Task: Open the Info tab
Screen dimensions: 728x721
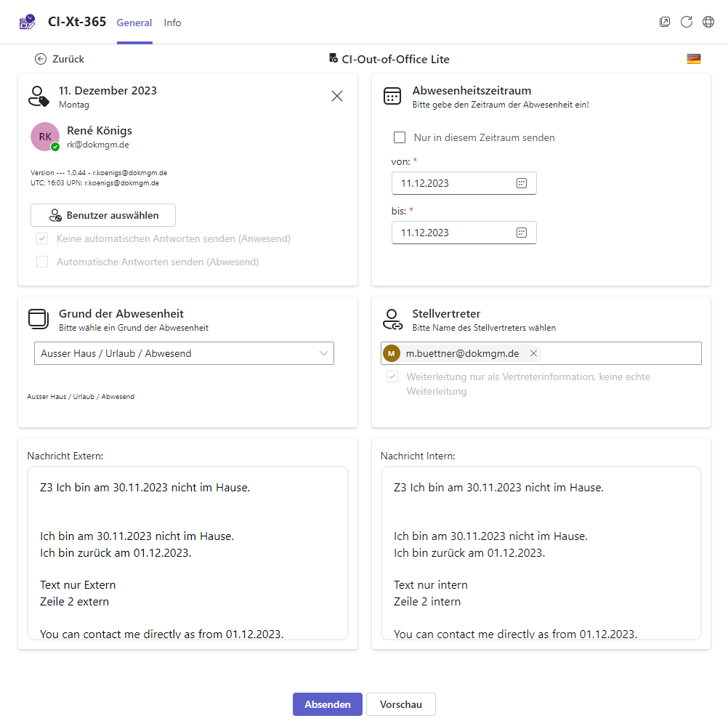Action: (172, 23)
